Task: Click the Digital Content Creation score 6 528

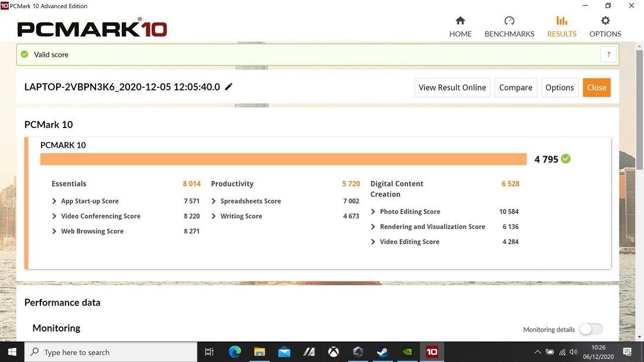Action: click(x=510, y=184)
